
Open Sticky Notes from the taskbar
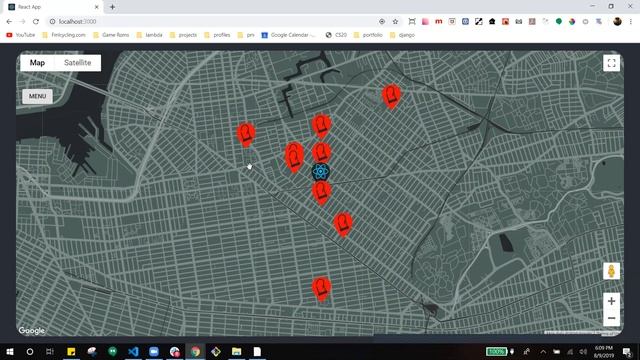click(x=71, y=351)
